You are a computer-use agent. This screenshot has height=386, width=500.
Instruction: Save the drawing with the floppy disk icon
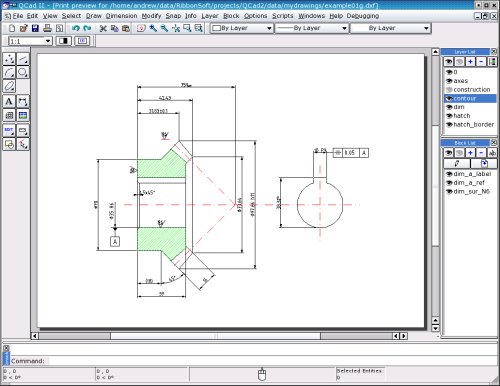point(35,28)
